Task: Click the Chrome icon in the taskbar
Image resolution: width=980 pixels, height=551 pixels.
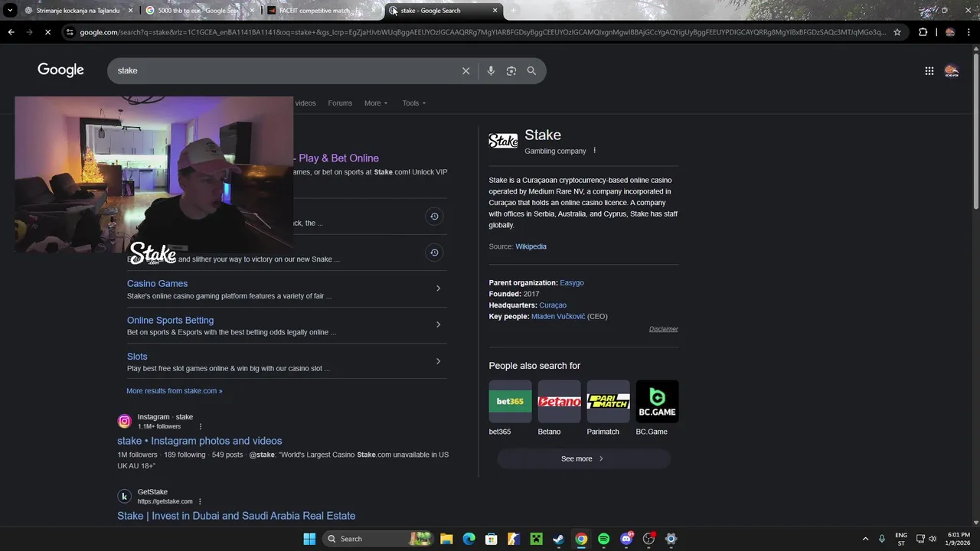Action: pyautogui.click(x=581, y=539)
